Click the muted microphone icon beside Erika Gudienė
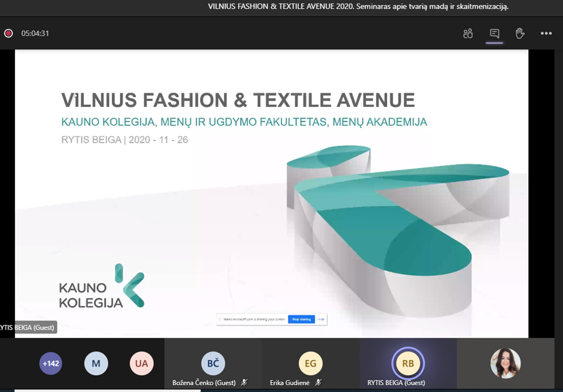 318,382
